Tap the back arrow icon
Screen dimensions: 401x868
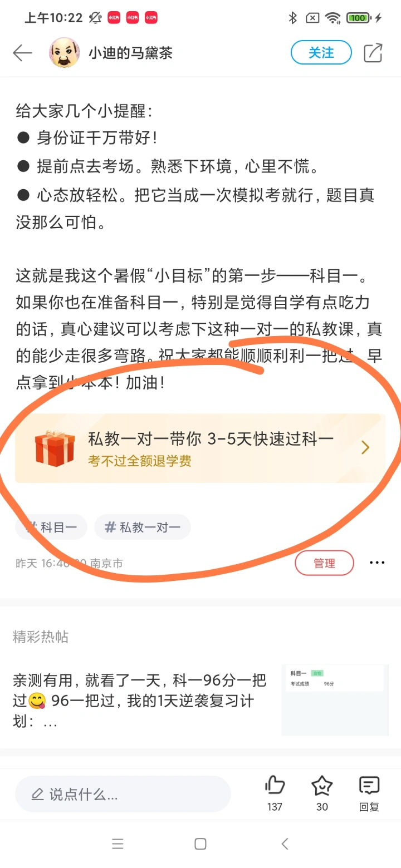23,53
